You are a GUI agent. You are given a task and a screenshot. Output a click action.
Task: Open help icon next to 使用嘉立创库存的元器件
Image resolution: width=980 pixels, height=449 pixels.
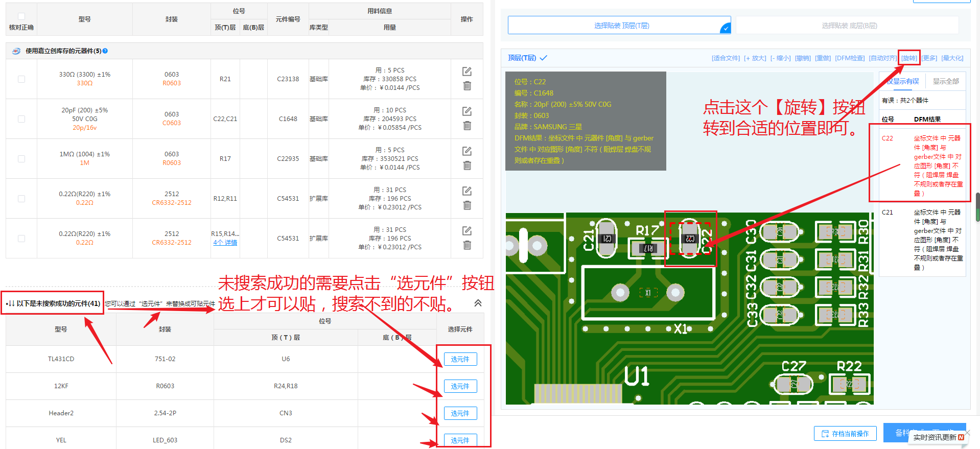pyautogui.click(x=105, y=51)
